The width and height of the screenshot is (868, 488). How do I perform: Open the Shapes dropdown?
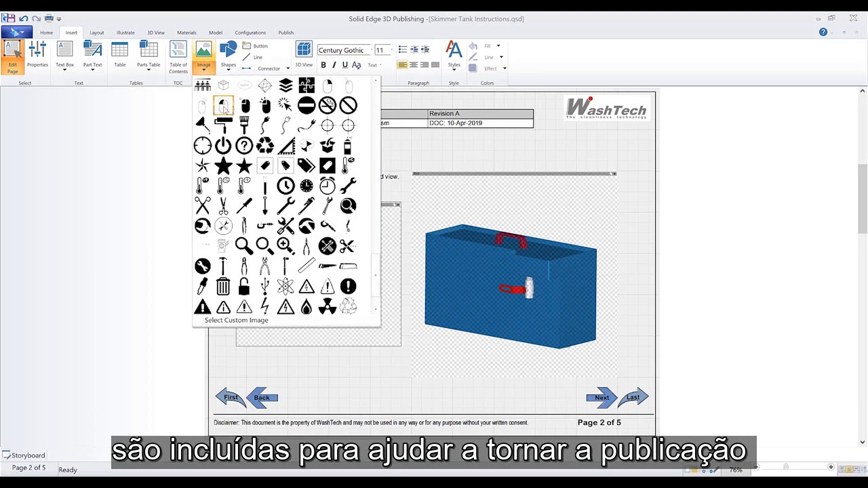pos(229,56)
